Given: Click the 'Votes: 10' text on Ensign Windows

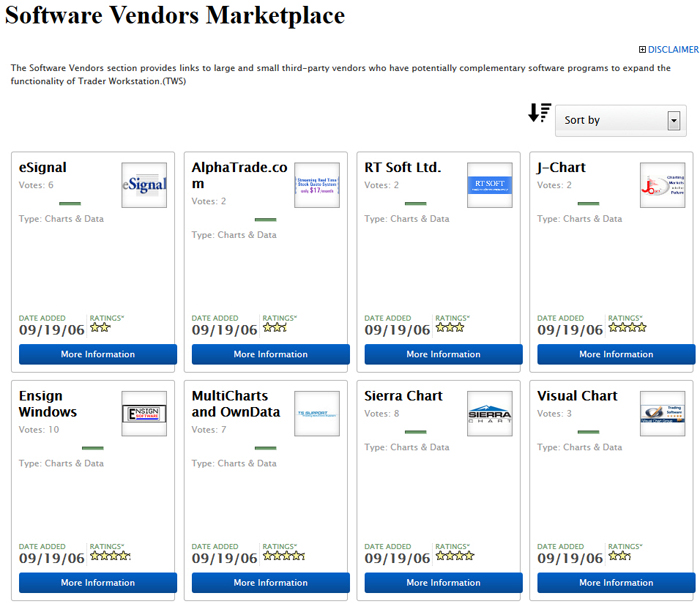Looking at the screenshot, I should point(39,430).
